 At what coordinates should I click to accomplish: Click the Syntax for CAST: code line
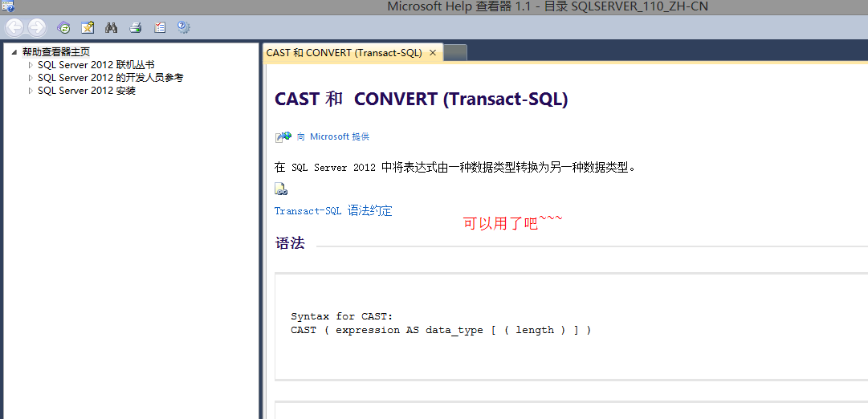pos(341,316)
